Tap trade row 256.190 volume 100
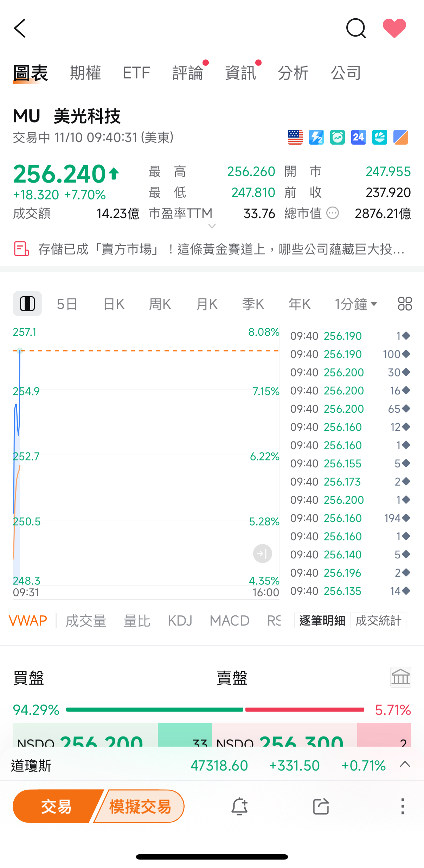 [350, 354]
